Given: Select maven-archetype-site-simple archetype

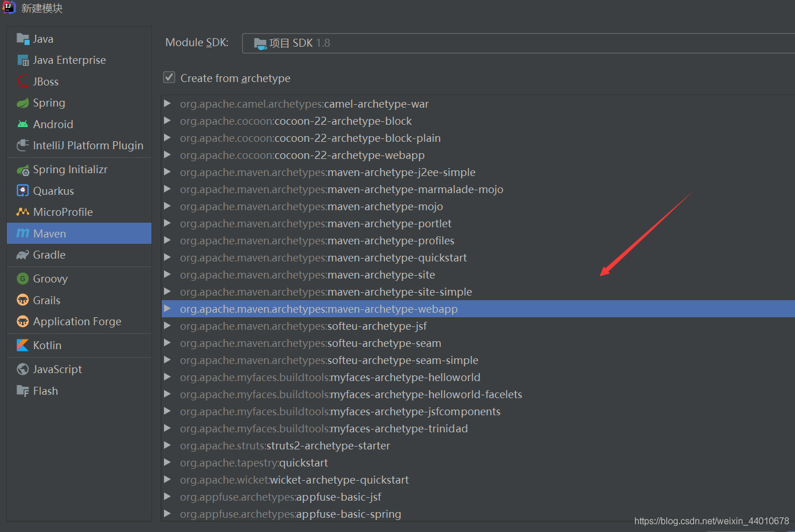Looking at the screenshot, I should point(478,292).
